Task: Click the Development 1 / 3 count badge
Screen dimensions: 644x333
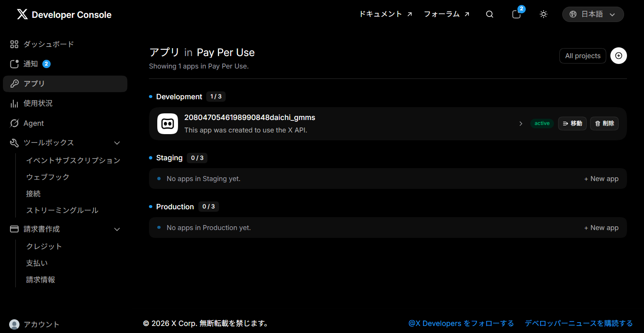Action: pyautogui.click(x=216, y=97)
